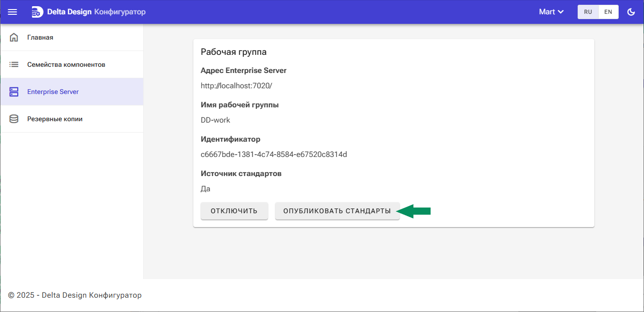644x312 pixels.
Task: Click the Delta Design Конфигуратор title
Action: (96, 12)
